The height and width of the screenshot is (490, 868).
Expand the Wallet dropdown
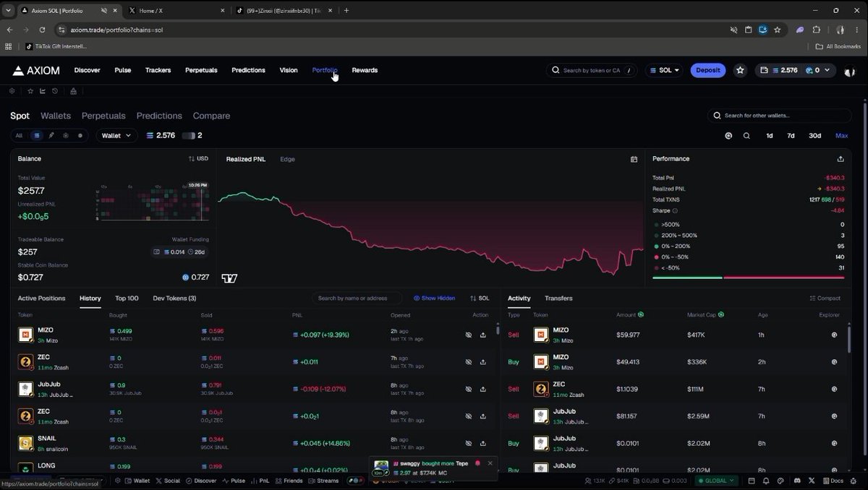(116, 136)
